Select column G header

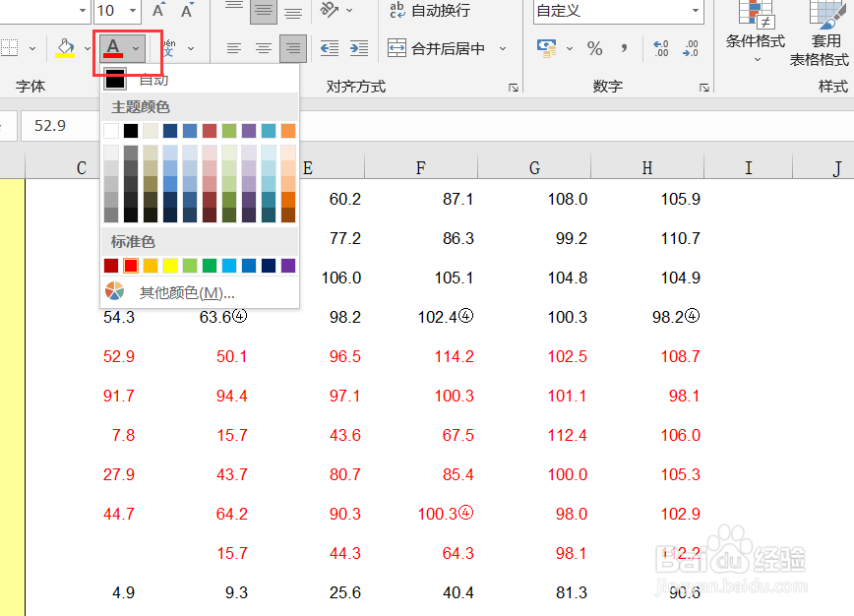pyautogui.click(x=534, y=167)
